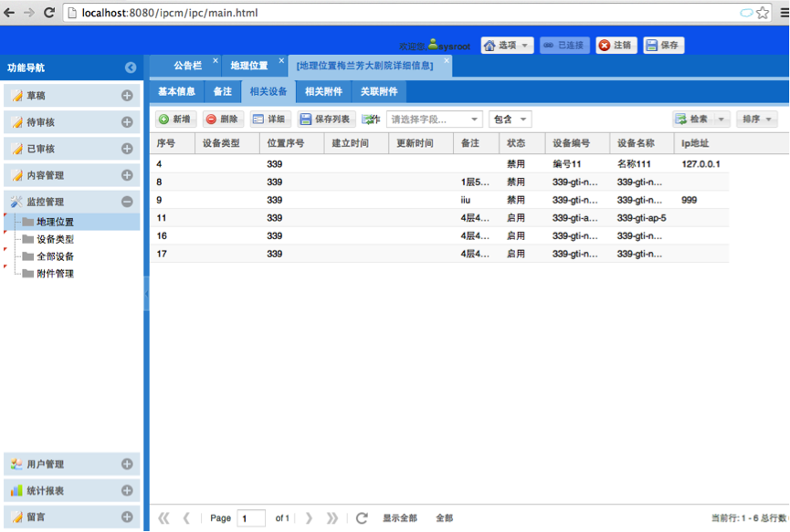Select the row with 名称111

point(439,164)
